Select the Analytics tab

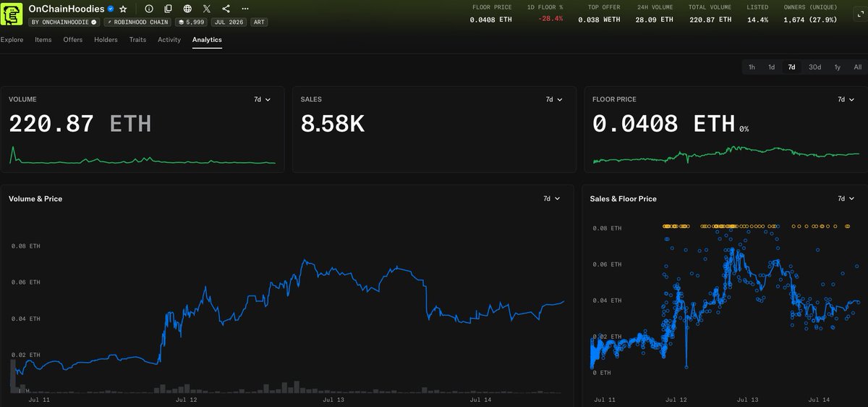click(x=207, y=40)
